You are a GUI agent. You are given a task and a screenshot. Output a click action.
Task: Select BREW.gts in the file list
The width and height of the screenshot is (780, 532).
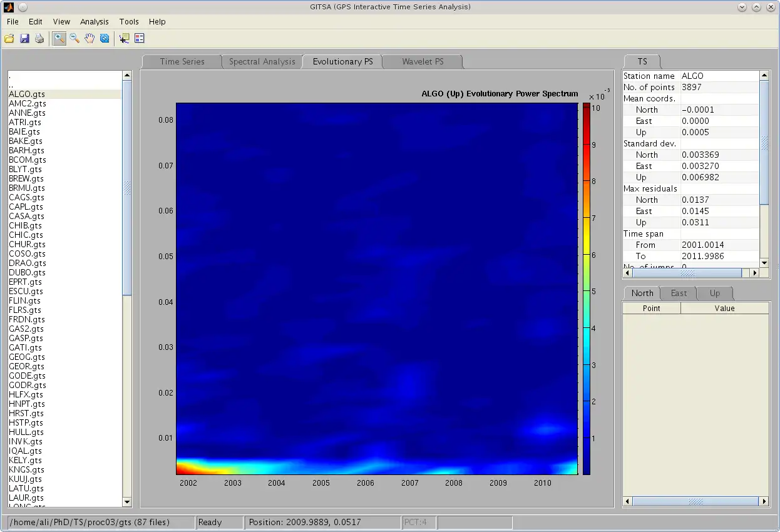tap(27, 178)
